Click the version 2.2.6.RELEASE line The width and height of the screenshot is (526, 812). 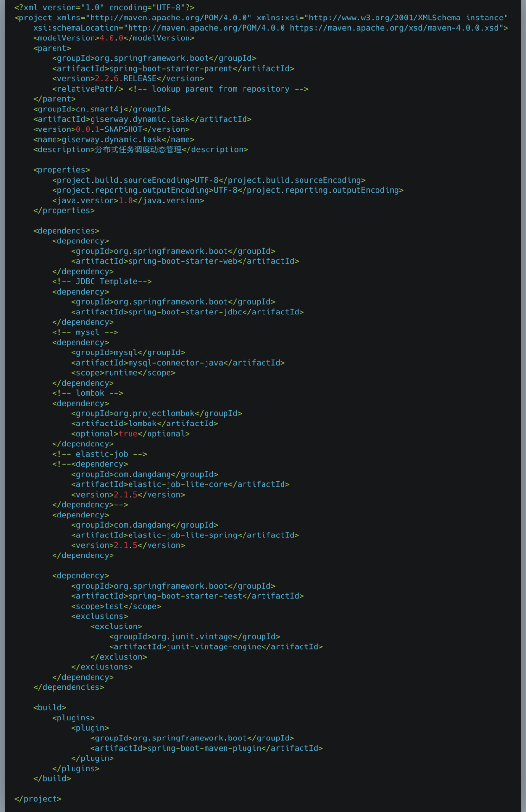point(128,79)
